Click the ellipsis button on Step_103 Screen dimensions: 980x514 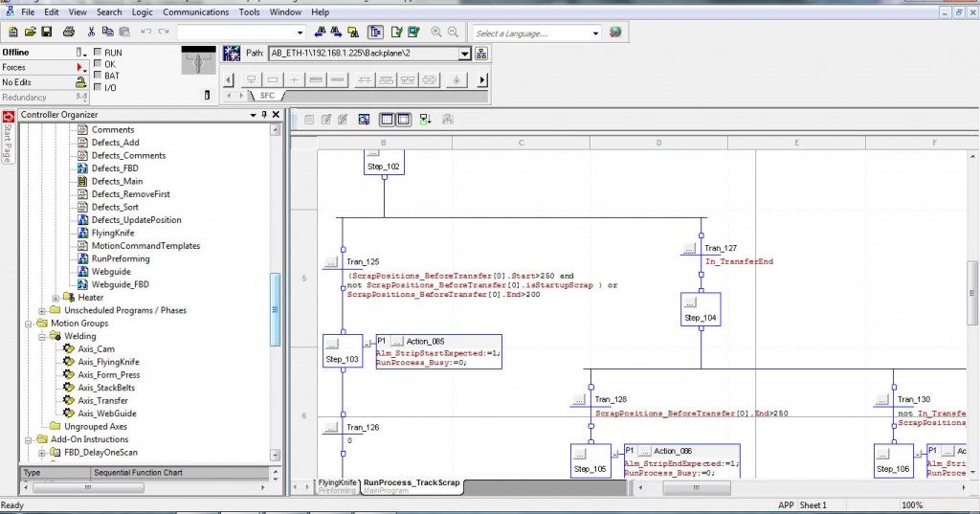[331, 342]
